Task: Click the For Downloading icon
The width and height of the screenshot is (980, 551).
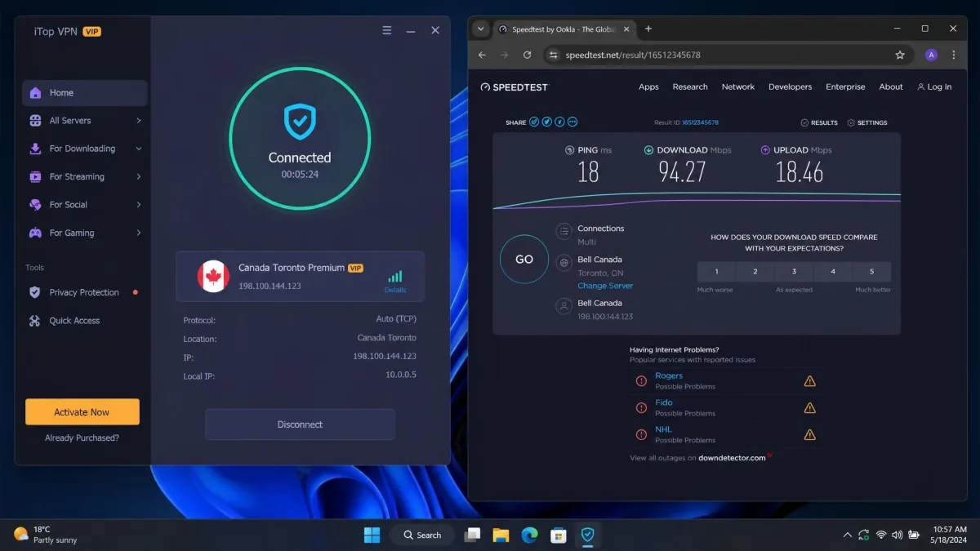Action: 35,149
